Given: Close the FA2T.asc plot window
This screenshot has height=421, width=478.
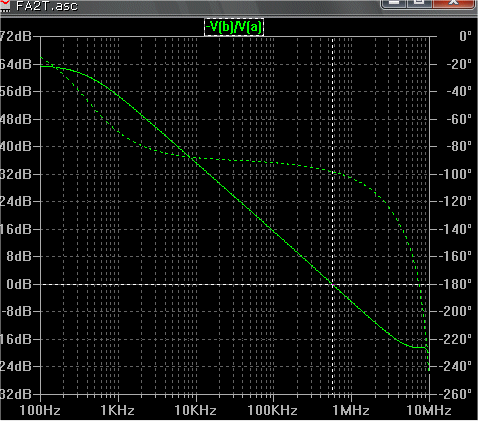Looking at the screenshot, I should [x=453, y=3].
